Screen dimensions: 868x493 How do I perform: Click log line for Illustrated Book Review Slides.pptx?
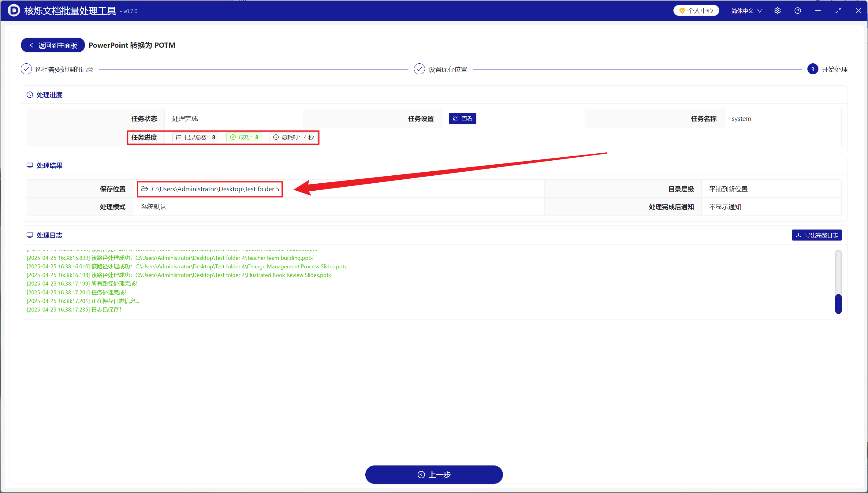[179, 275]
